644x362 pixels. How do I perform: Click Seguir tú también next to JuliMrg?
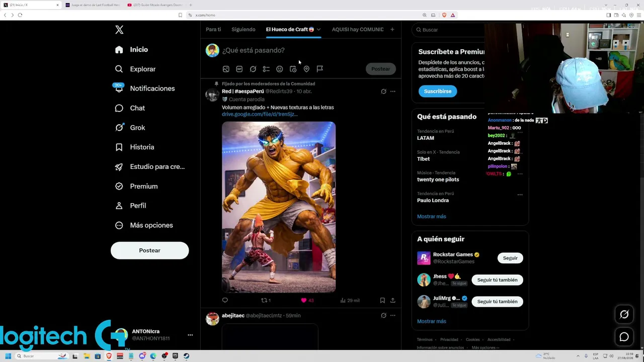point(497,302)
